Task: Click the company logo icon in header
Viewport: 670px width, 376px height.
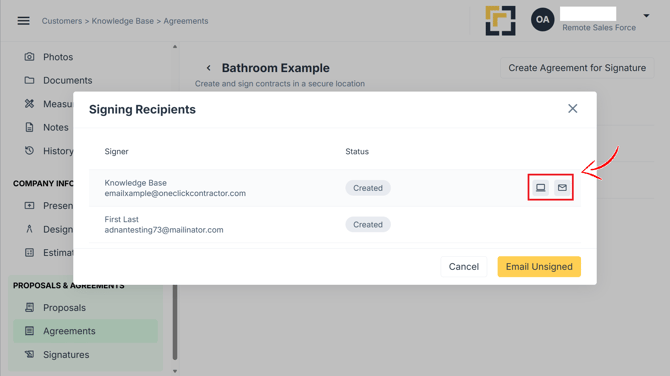Action: [500, 21]
